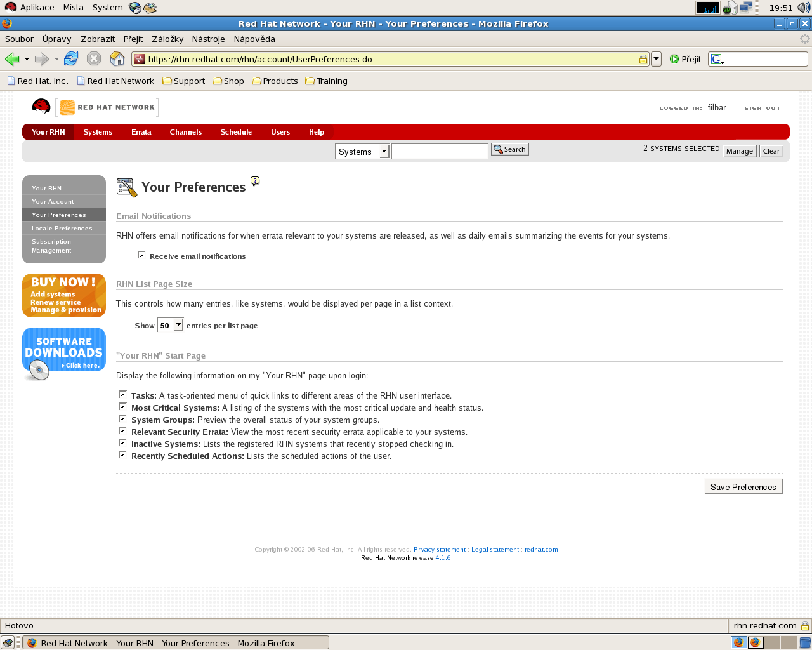Go to the Home page icon
This screenshot has height=650, width=812.
117,59
